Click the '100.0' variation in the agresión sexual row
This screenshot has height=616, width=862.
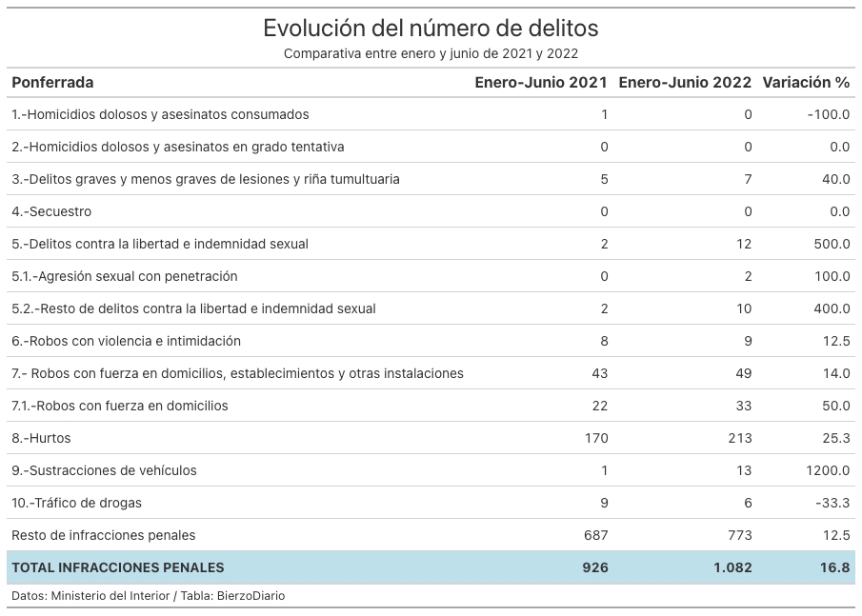832,276
